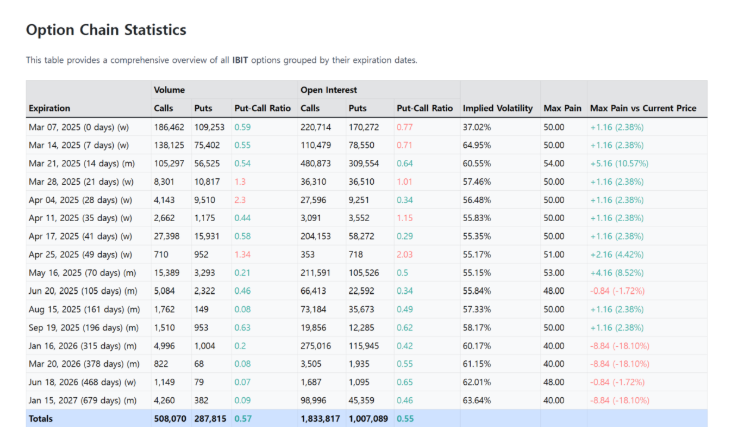Sort by Implied Volatility column header

pyautogui.click(x=496, y=108)
